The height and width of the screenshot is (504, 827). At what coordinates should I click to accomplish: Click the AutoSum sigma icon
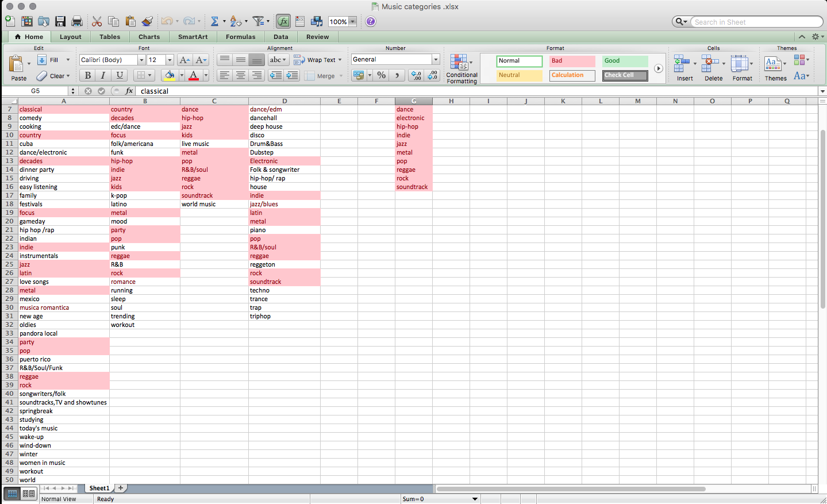(x=214, y=21)
